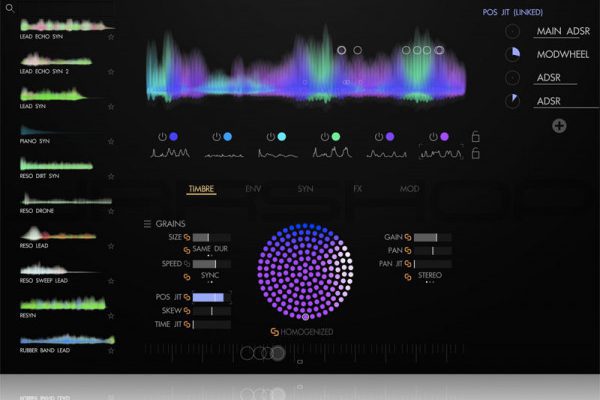Click the link icon beside SKEW
Image resolution: width=600 pixels, height=400 pixels.
pos(186,310)
